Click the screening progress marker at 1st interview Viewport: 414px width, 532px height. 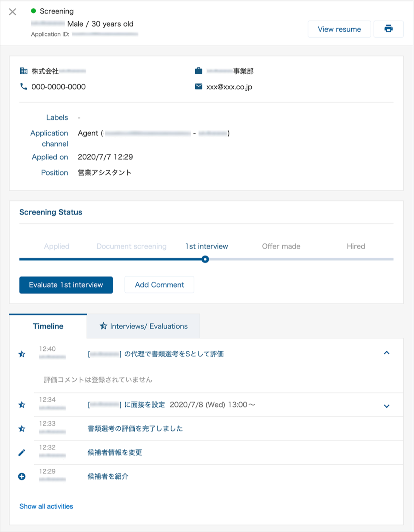205,259
